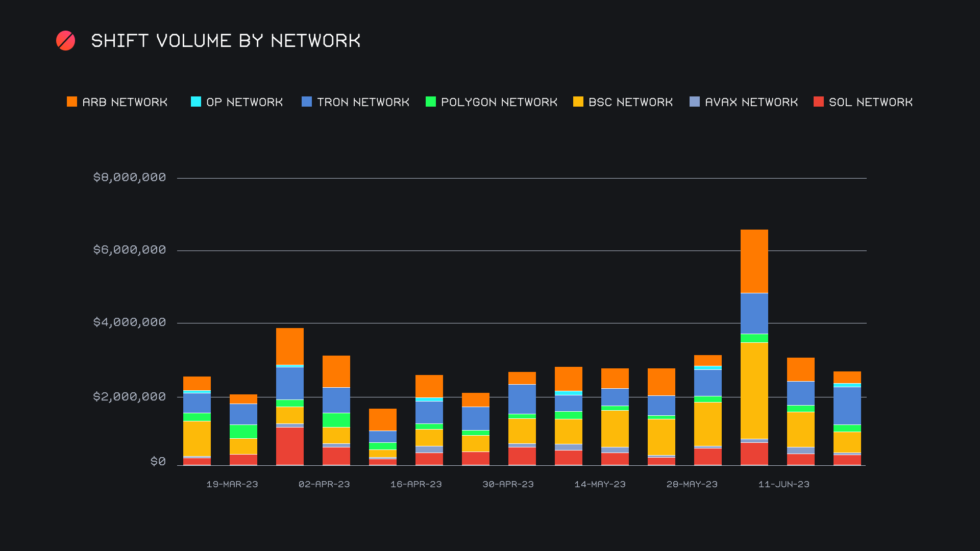The height and width of the screenshot is (551, 980).
Task: Click the tallest bar's large yellow BSC segment
Action: [754, 390]
